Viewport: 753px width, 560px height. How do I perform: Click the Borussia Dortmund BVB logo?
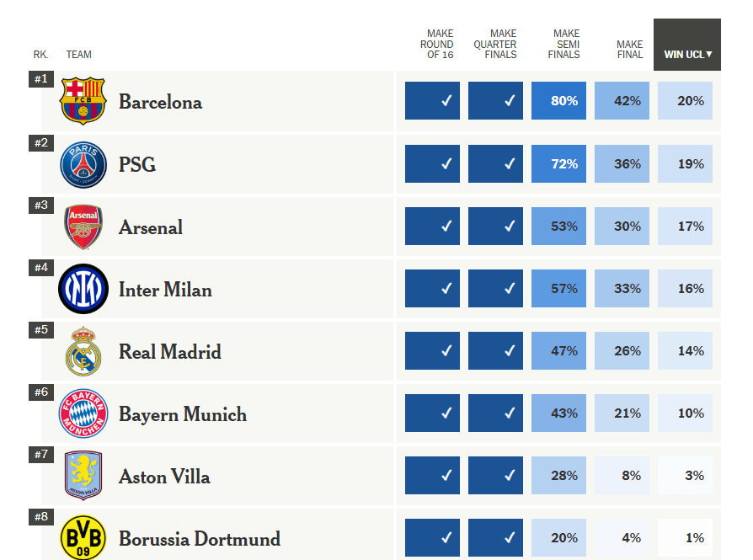pos(83,538)
